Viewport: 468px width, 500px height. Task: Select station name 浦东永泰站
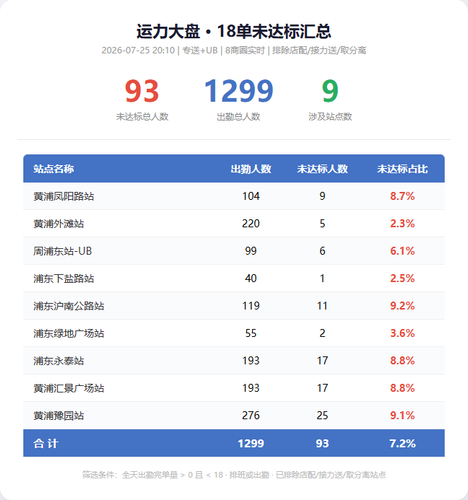pyautogui.click(x=58, y=361)
